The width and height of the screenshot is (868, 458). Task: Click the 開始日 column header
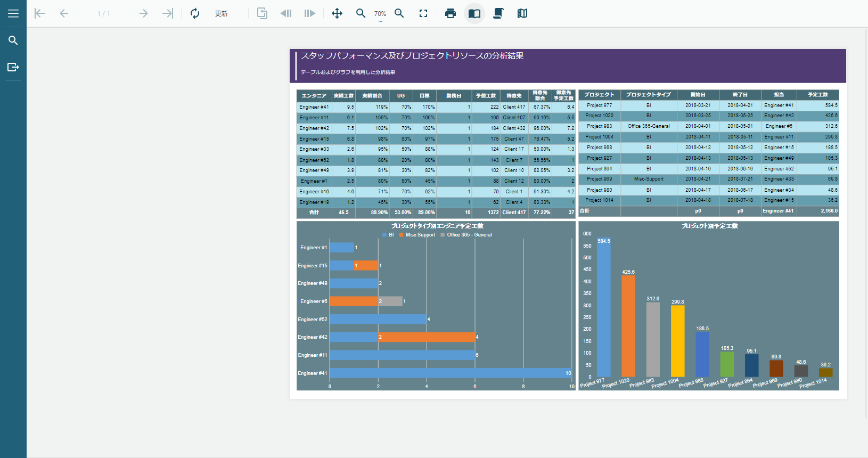pyautogui.click(x=698, y=95)
